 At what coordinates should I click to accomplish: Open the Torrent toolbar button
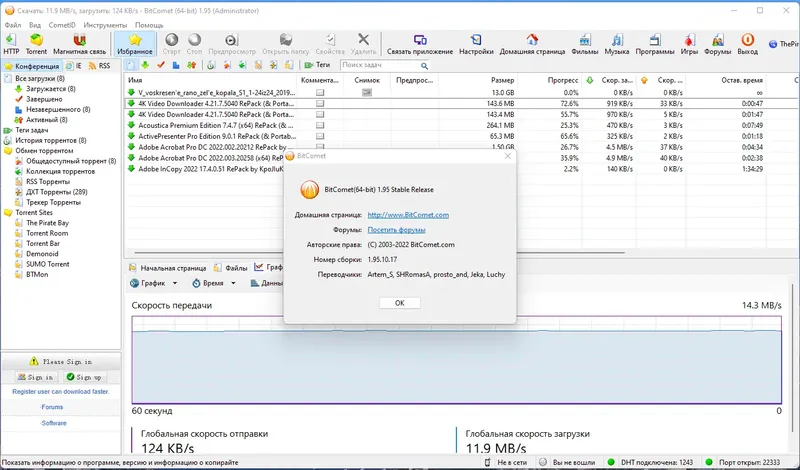36,44
